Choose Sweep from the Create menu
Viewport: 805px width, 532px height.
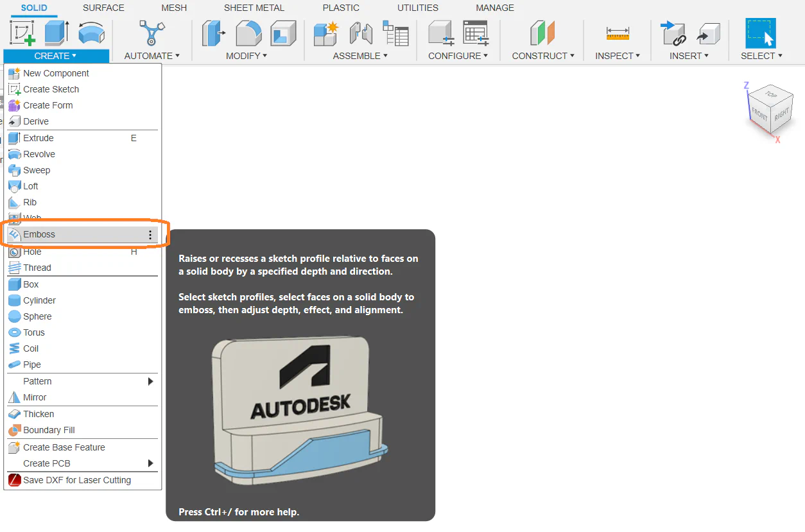[x=82, y=170]
